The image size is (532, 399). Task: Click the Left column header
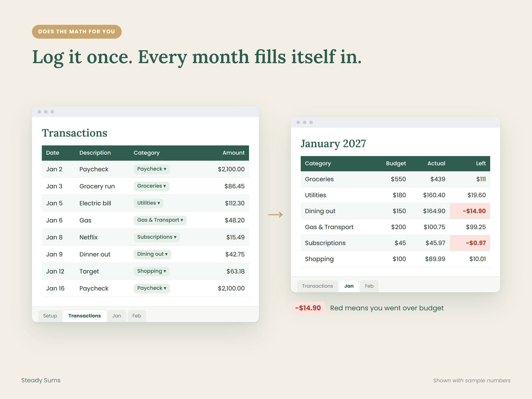pos(481,164)
